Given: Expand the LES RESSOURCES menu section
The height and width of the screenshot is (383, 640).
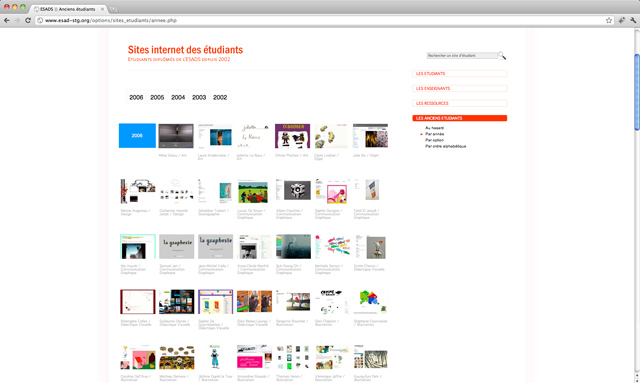Looking at the screenshot, I should 460,103.
